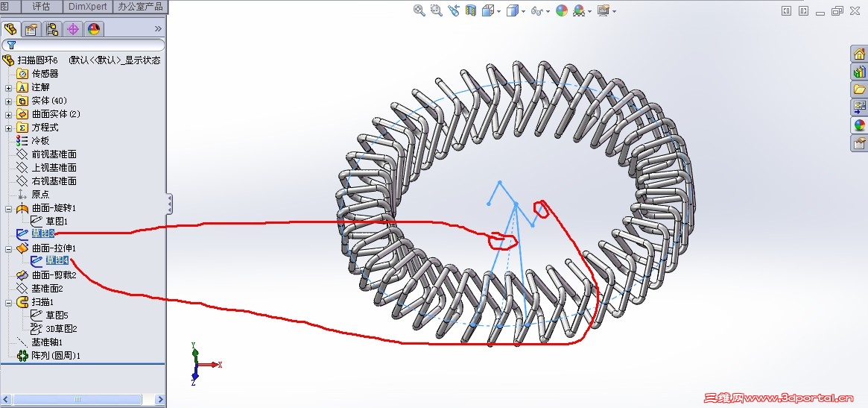Open the 评估 ribbon tab
This screenshot has width=868, height=408.
42,7
